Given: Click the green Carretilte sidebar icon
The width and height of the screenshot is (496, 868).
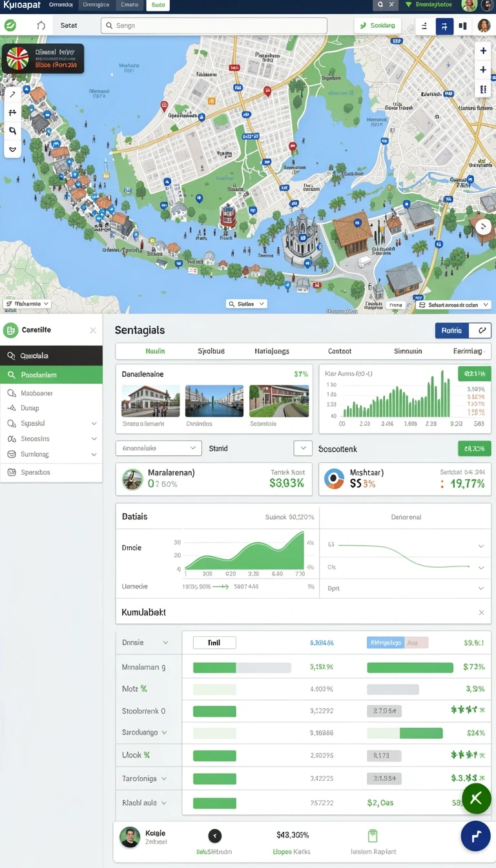Looking at the screenshot, I should (10, 330).
